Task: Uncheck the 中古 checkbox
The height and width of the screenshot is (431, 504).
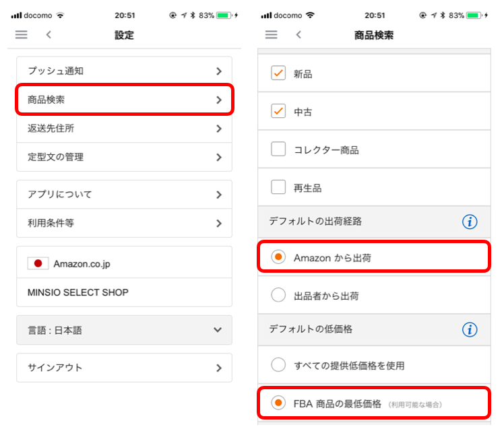Action: 278,111
